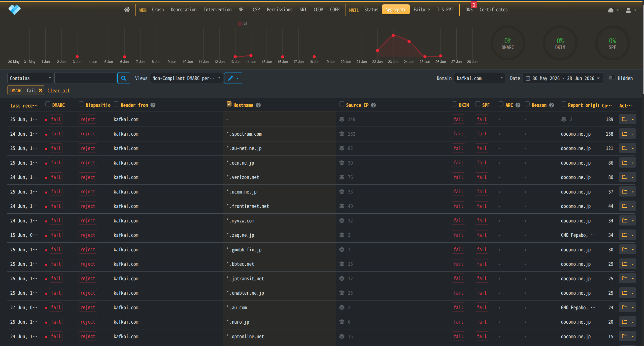This screenshot has width=644, height=346.
Task: Expand actions arrow in spectrum.com row
Action: (633, 134)
